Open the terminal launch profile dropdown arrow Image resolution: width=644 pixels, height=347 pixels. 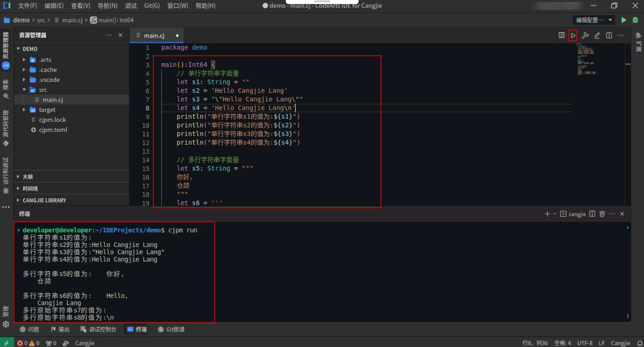click(554, 214)
